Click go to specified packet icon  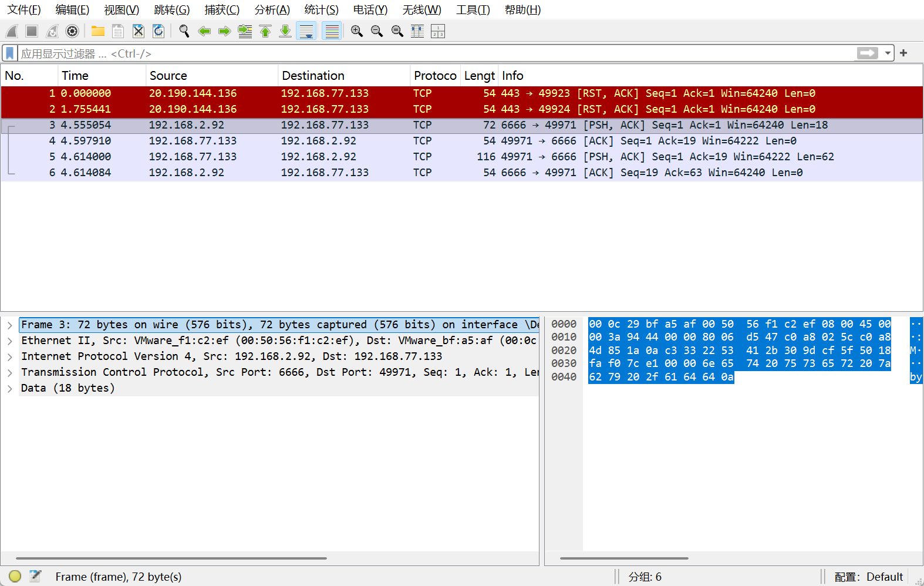point(245,31)
